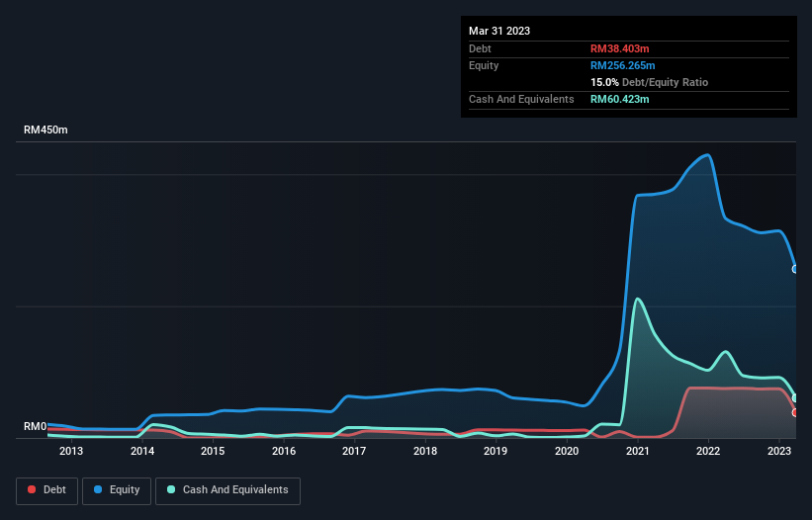Click the 2017 x-axis label

pos(354,451)
